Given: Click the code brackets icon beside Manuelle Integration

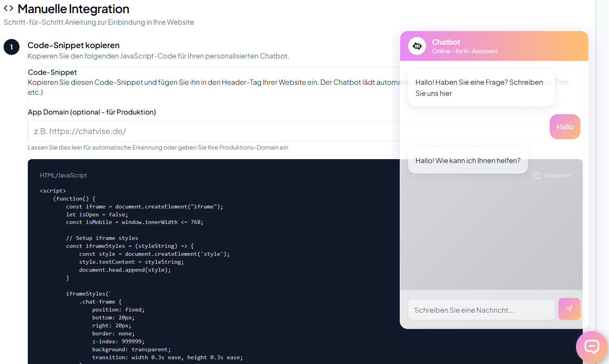Looking at the screenshot, I should coord(8,8).
